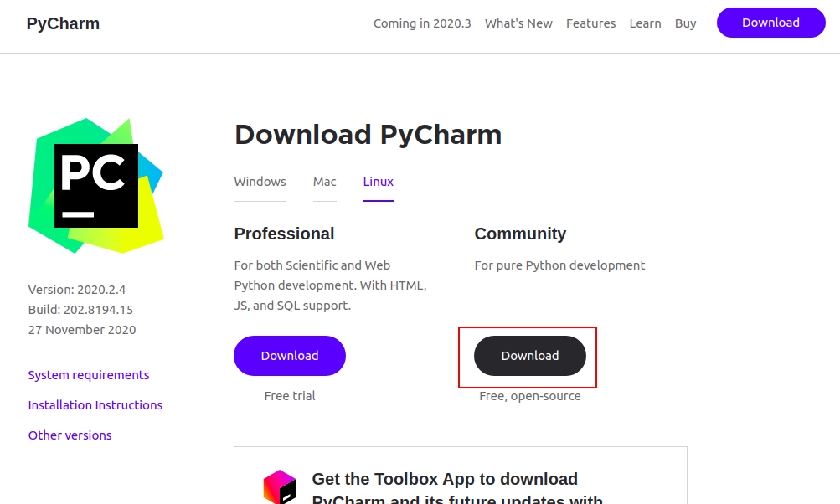The height and width of the screenshot is (504, 840).
Task: Open Installation Instructions link
Action: (95, 405)
